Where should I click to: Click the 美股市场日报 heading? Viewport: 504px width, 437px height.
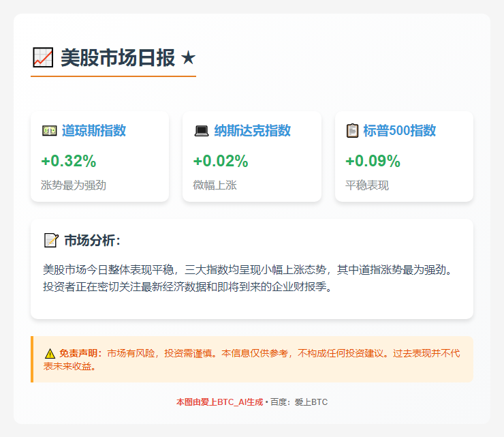118,58
